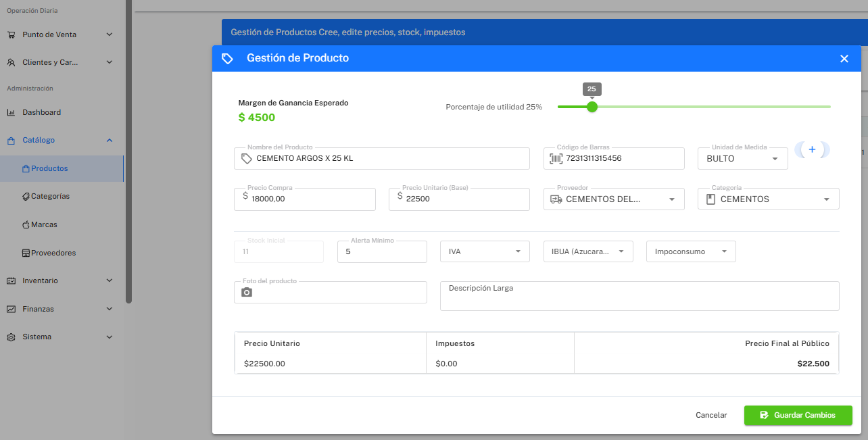Viewport: 868px width, 440px height.
Task: Close the Gestión de Producto dialog
Action: [844, 59]
